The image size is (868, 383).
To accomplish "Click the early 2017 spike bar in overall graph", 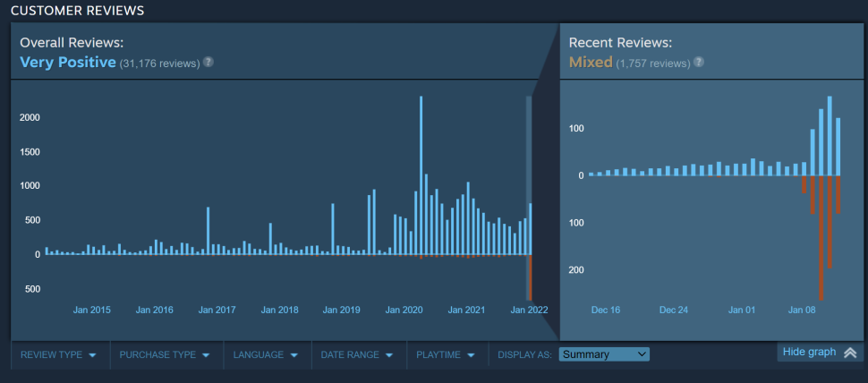I will (x=208, y=231).
